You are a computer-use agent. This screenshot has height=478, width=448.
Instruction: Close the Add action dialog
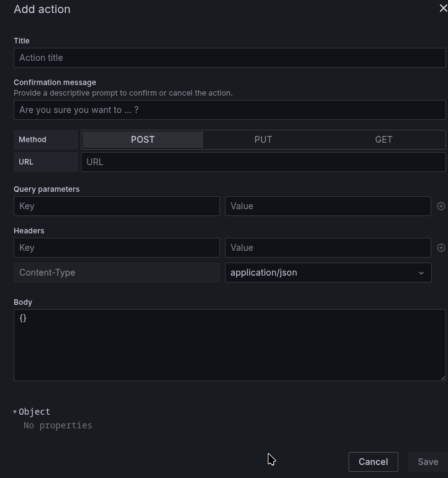(x=443, y=9)
